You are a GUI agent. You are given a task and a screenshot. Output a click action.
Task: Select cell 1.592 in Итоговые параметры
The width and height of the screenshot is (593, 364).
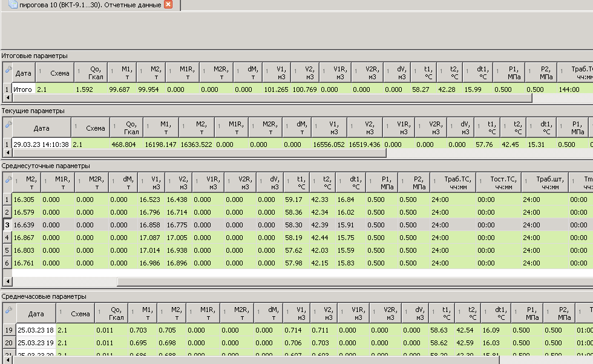coord(91,89)
